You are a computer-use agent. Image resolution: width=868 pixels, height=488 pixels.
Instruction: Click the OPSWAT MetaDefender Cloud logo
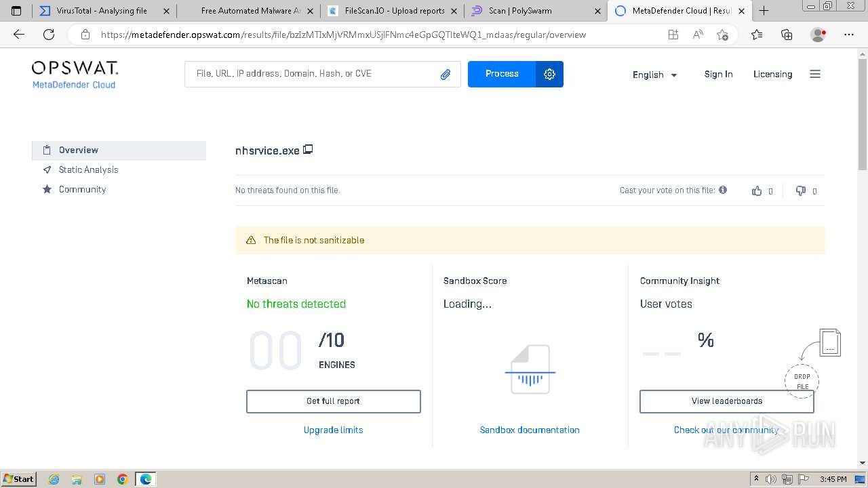[75, 75]
